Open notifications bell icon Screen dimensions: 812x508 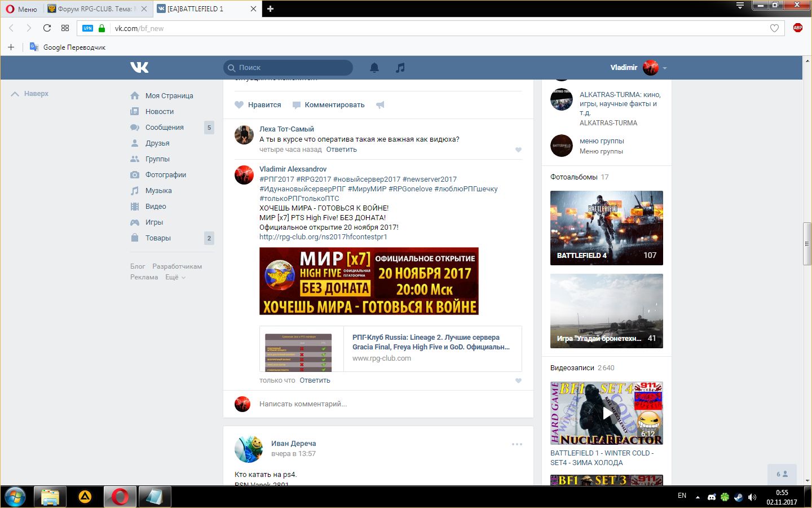(x=374, y=68)
